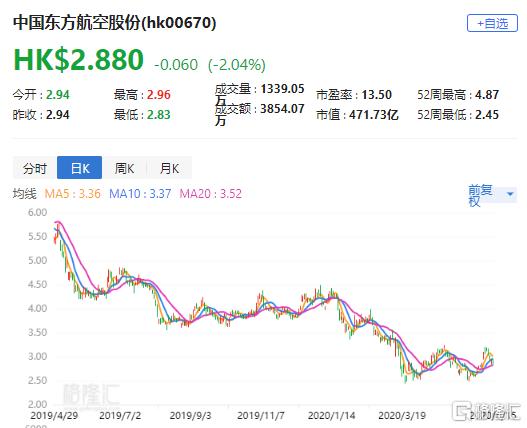
Task: Open the 周K weekly chart tab
Action: [124, 168]
